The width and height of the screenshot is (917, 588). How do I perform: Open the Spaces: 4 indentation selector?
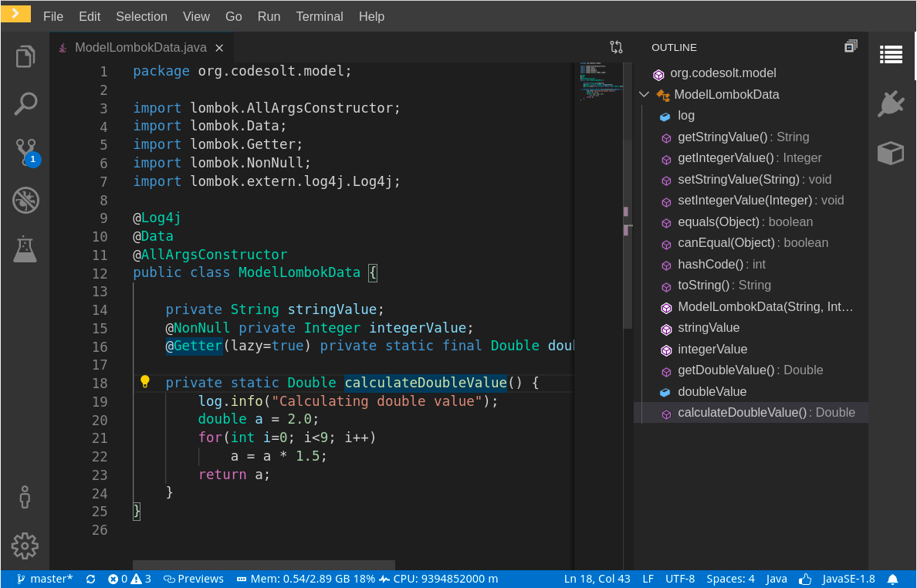[x=730, y=579]
